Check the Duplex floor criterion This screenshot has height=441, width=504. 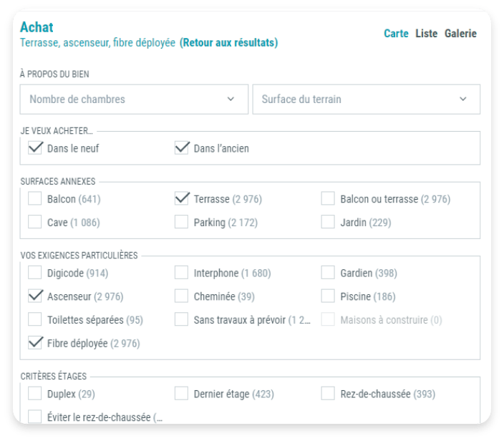(35, 394)
